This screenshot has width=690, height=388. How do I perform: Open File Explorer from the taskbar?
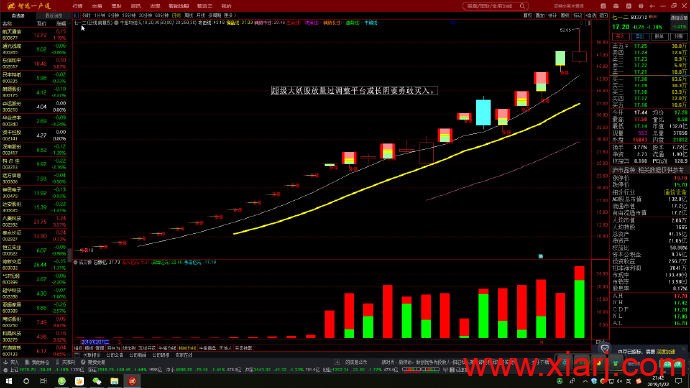[114, 381]
